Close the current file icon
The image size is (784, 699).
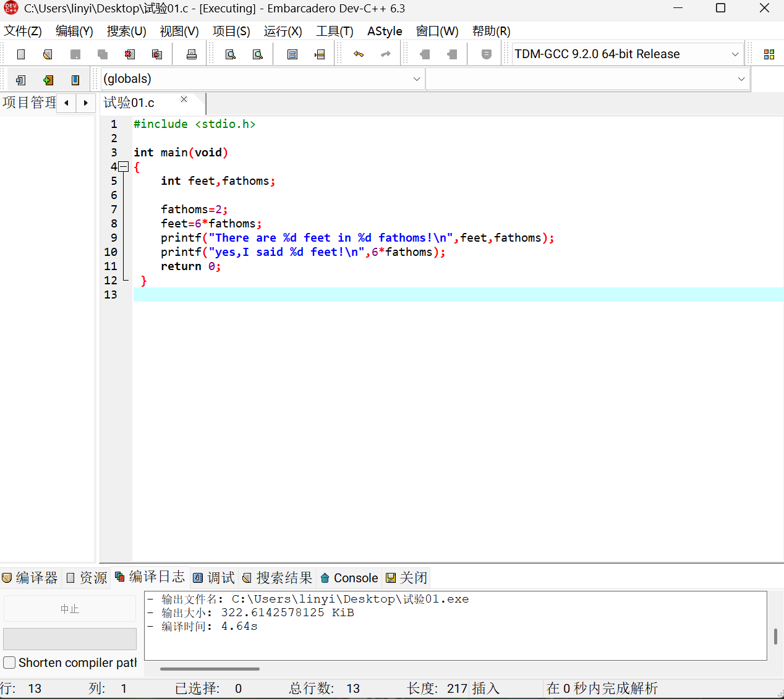(130, 54)
